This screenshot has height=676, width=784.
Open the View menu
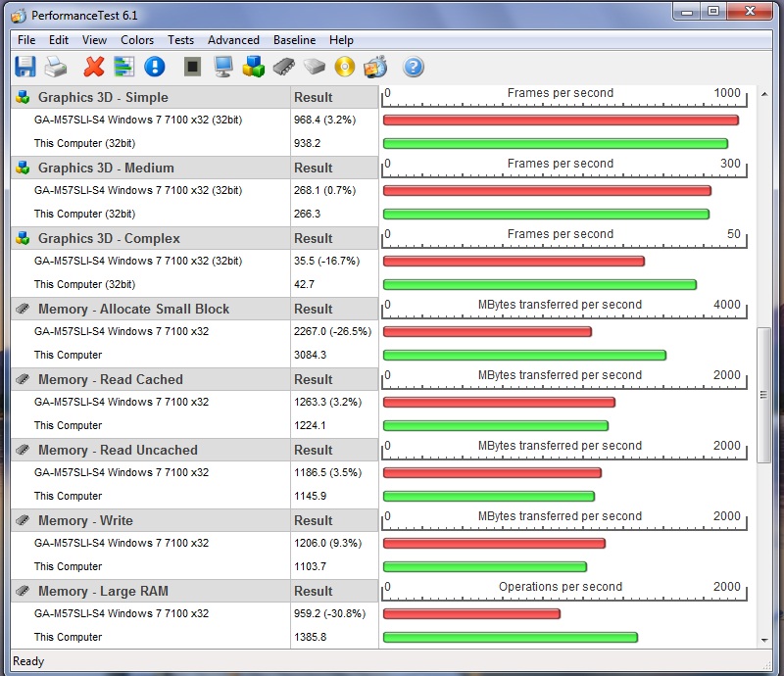pyautogui.click(x=94, y=40)
